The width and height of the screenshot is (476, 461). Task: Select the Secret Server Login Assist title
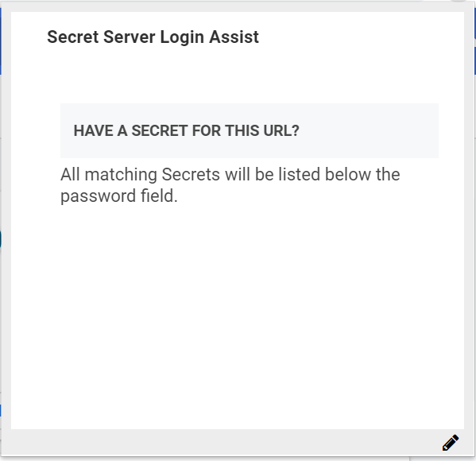pos(153,37)
